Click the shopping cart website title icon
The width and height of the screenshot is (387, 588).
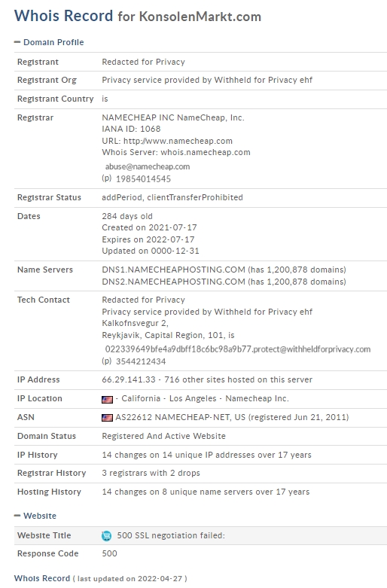106,536
